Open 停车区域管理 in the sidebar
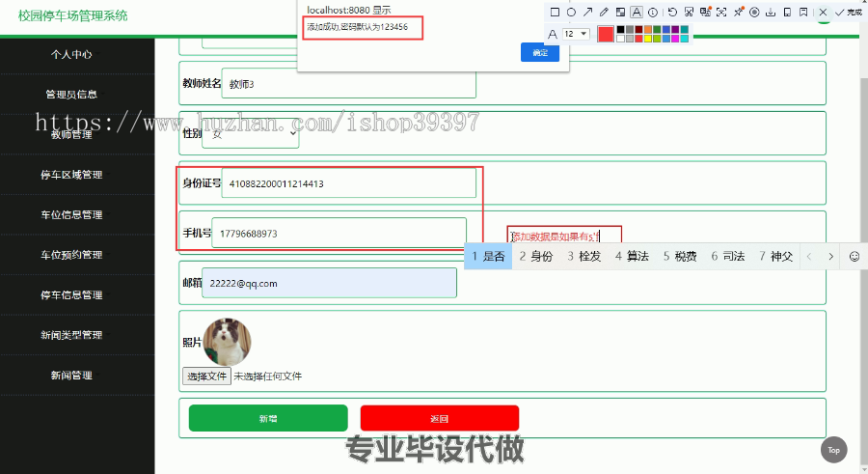Image resolution: width=868 pixels, height=474 pixels. click(71, 175)
